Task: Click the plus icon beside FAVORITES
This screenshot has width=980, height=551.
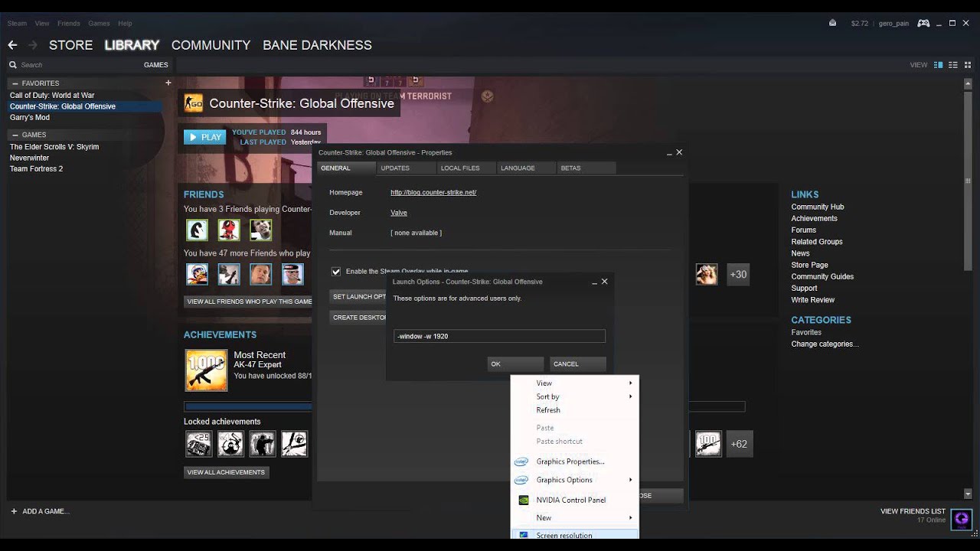Action: (168, 83)
